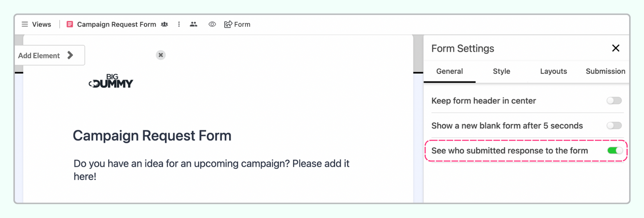
Task: Remove the logo with the gray x icon
Action: 161,55
